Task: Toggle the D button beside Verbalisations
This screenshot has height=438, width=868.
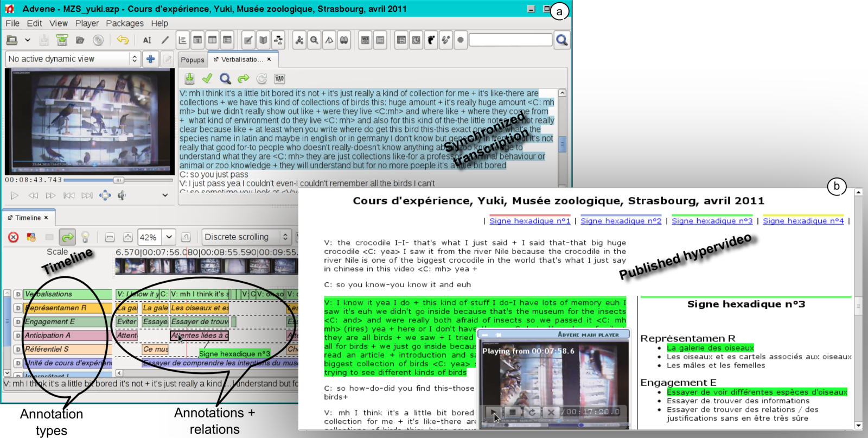Action: point(18,294)
